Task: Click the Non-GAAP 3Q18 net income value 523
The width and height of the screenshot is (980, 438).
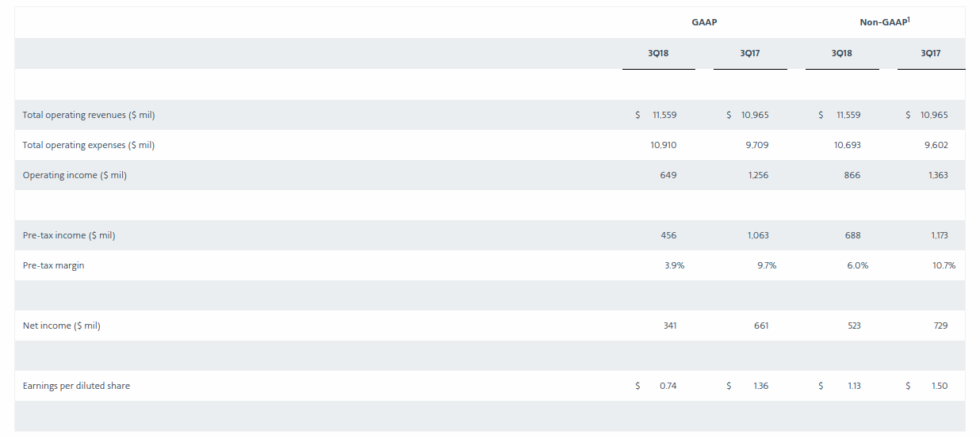Action: pos(853,326)
